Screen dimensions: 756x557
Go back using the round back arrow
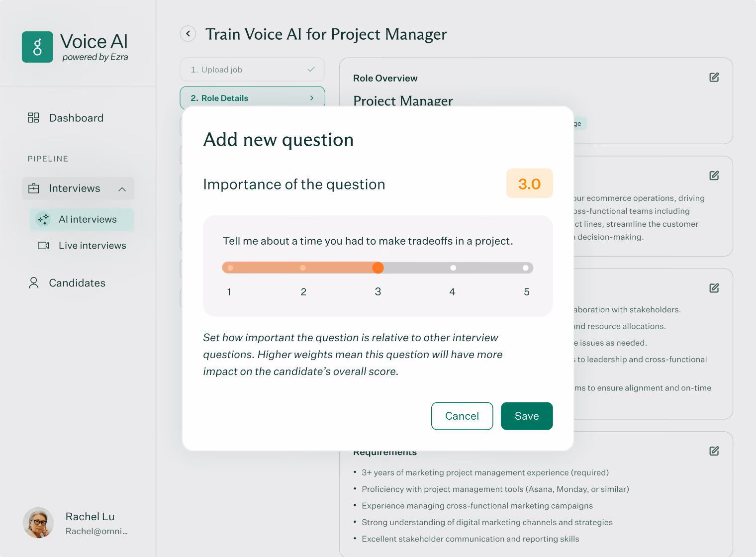(x=188, y=34)
